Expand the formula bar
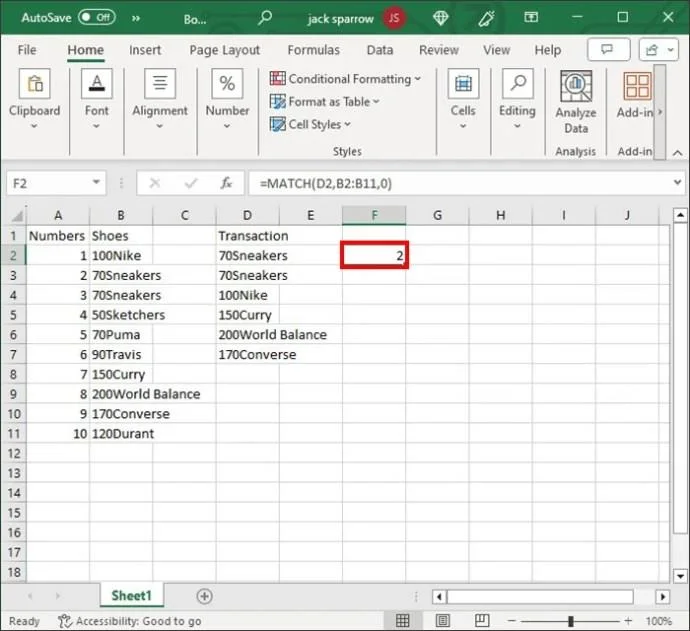Screen dimensions: 690x631 click(x=678, y=182)
